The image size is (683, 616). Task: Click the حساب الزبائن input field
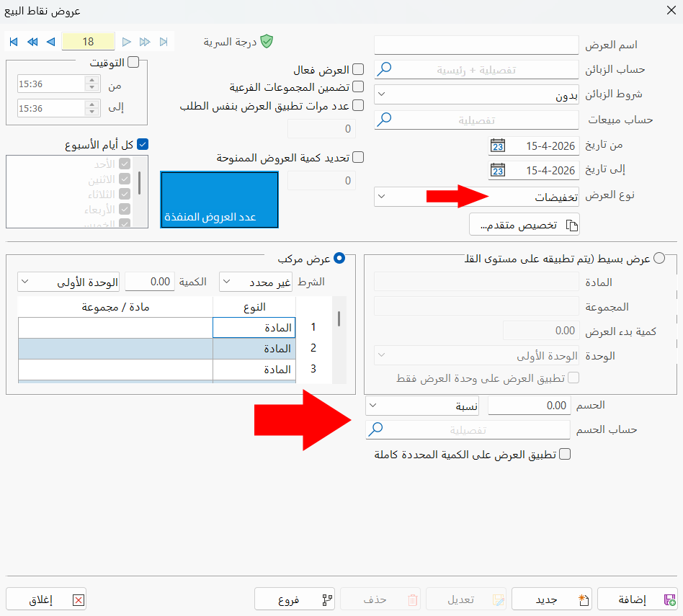(x=476, y=70)
